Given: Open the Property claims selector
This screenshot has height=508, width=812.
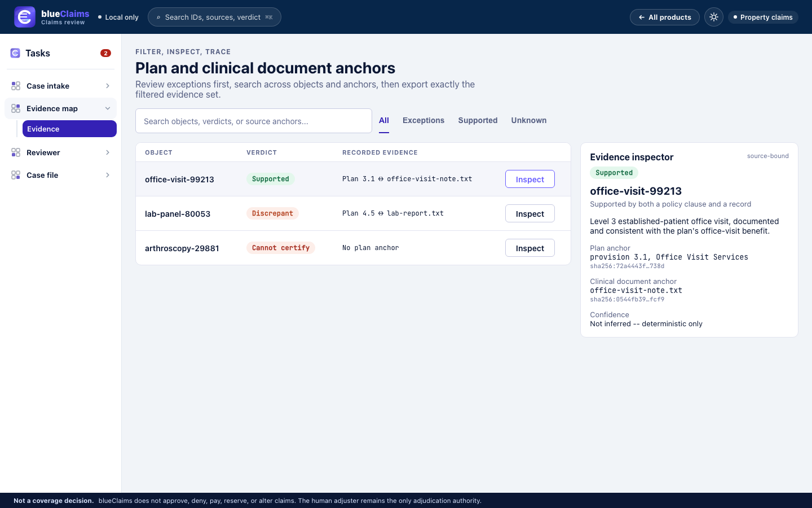Looking at the screenshot, I should [x=763, y=17].
